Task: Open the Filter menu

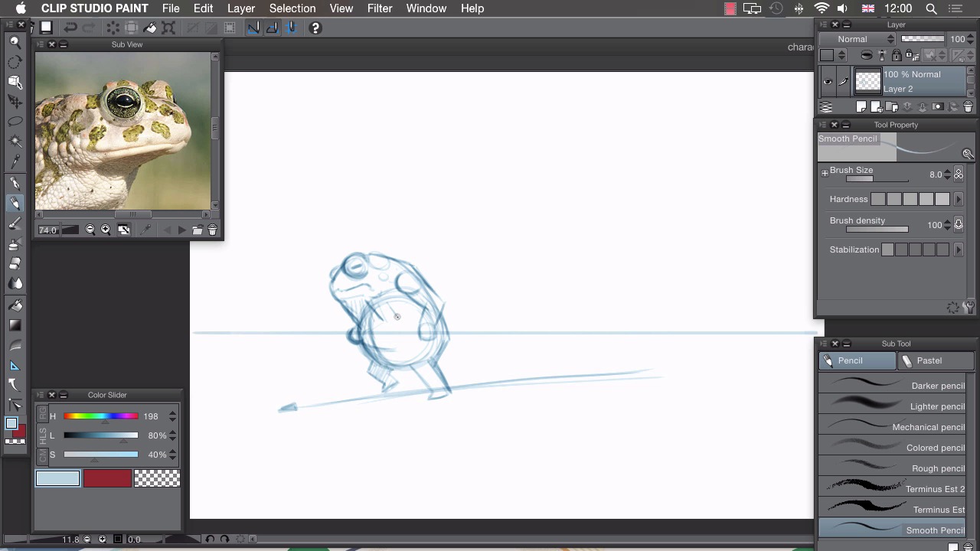Action: (379, 8)
